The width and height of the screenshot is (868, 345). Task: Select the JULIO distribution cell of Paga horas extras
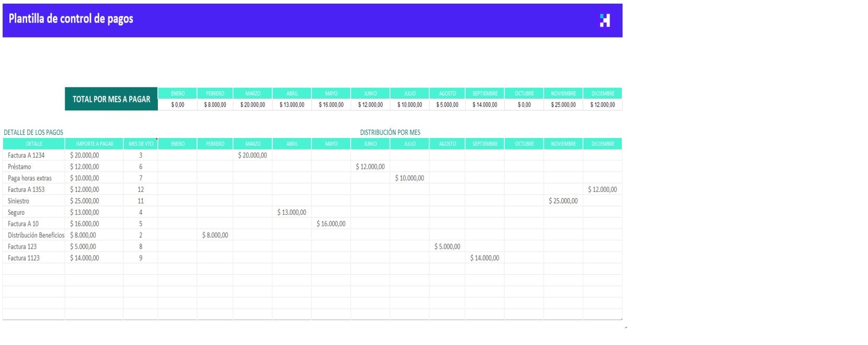pos(410,178)
